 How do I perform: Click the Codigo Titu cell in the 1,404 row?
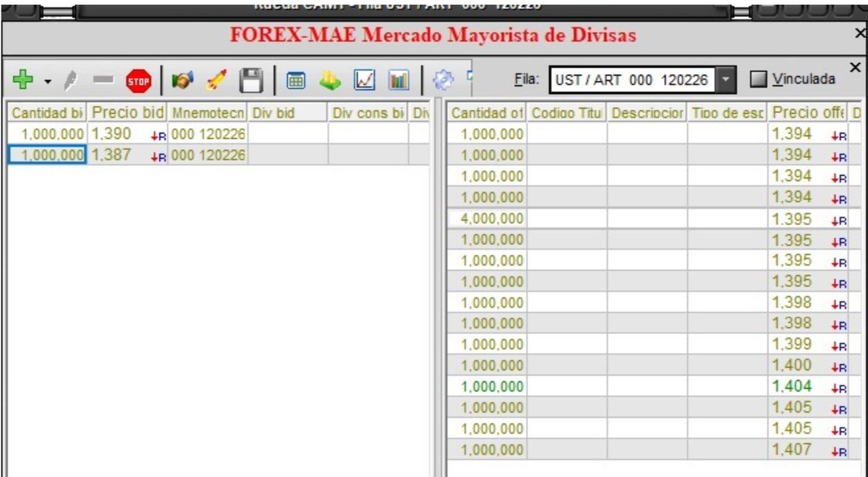coord(567,386)
